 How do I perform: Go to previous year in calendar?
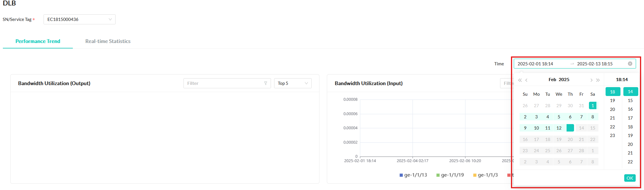point(520,80)
